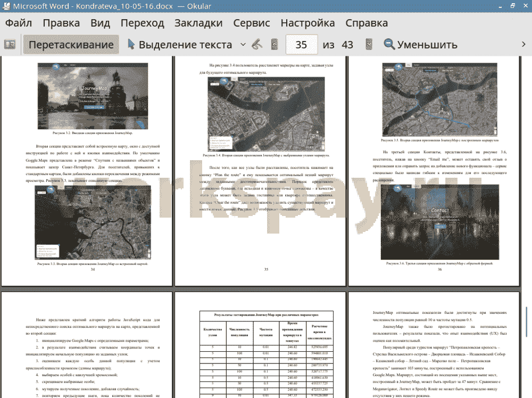Go to the previous page icon

[275, 45]
